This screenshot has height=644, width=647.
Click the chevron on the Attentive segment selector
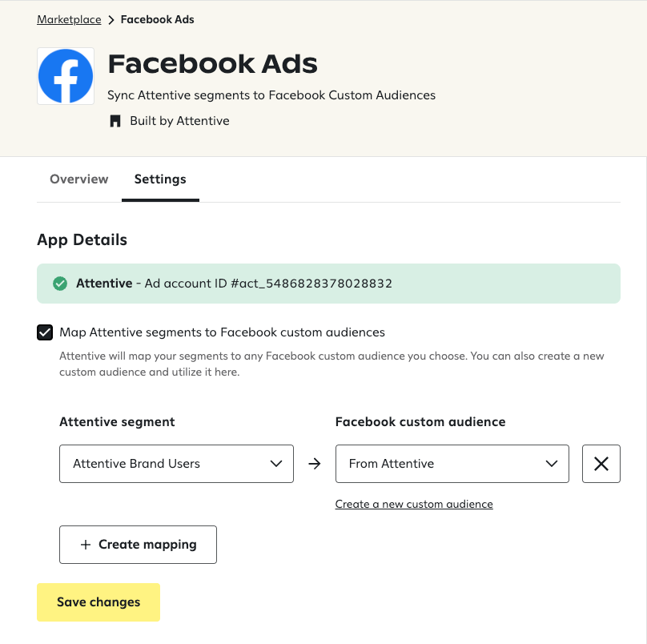(276, 464)
